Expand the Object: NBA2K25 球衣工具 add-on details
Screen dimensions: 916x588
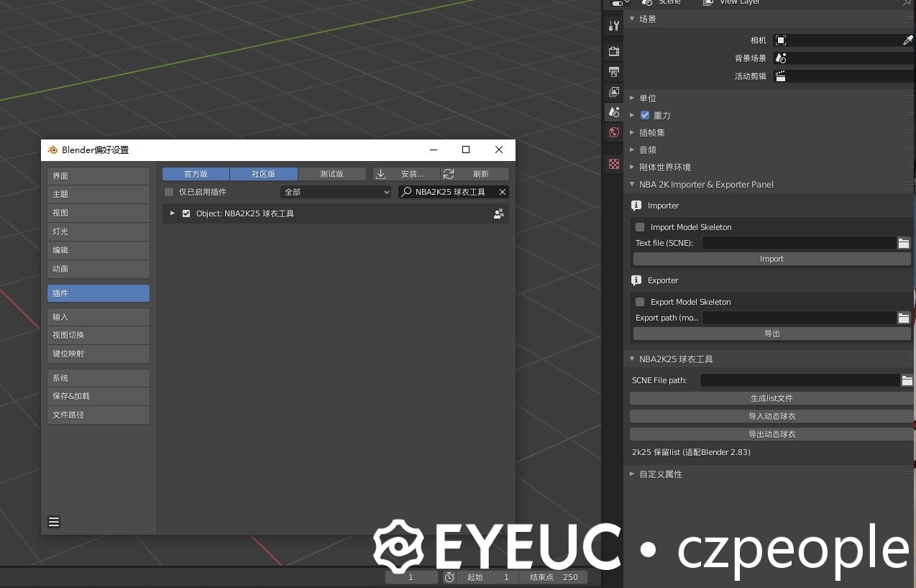[173, 213]
